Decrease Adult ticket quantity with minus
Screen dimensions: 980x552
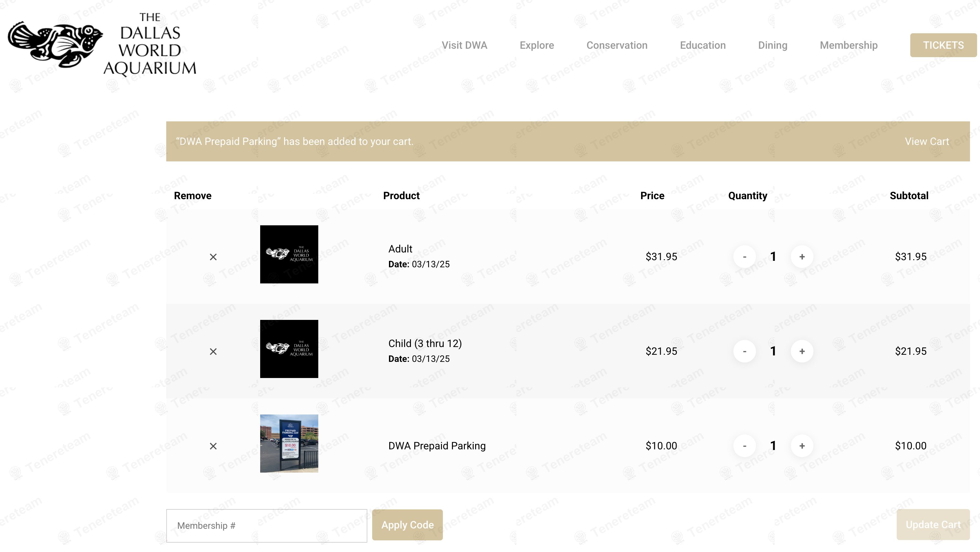[x=744, y=257]
